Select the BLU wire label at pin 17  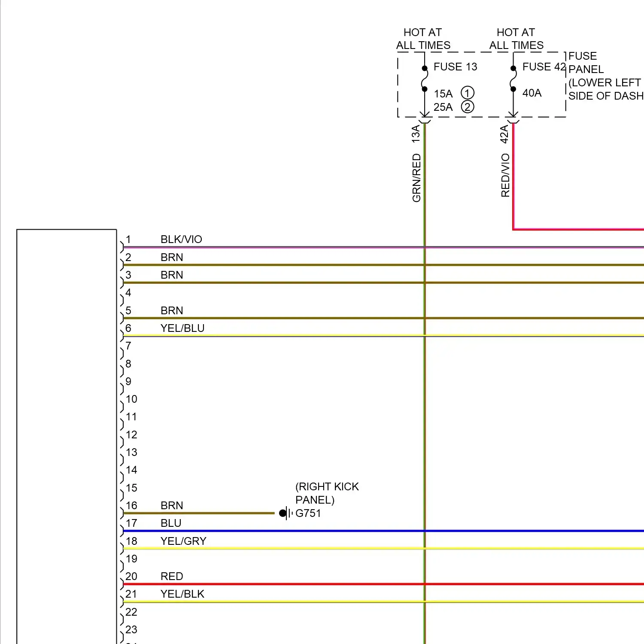(171, 523)
